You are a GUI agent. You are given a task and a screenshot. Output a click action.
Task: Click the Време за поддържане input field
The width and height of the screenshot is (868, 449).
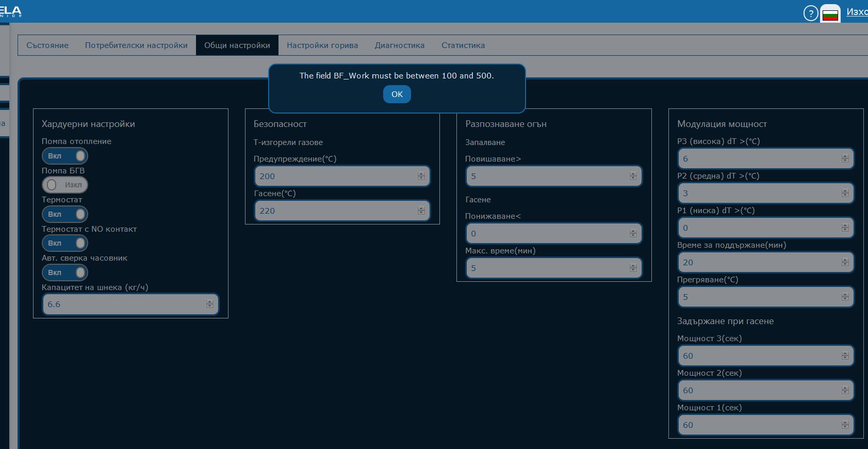(x=758, y=262)
